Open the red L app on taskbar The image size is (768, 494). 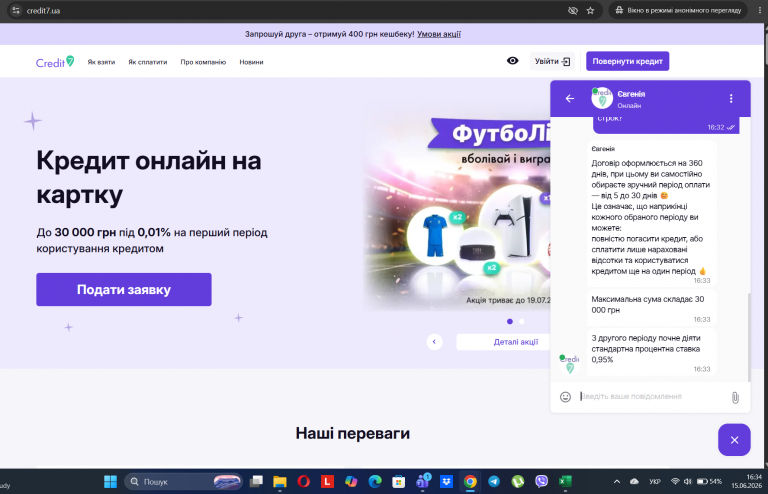[x=327, y=482]
